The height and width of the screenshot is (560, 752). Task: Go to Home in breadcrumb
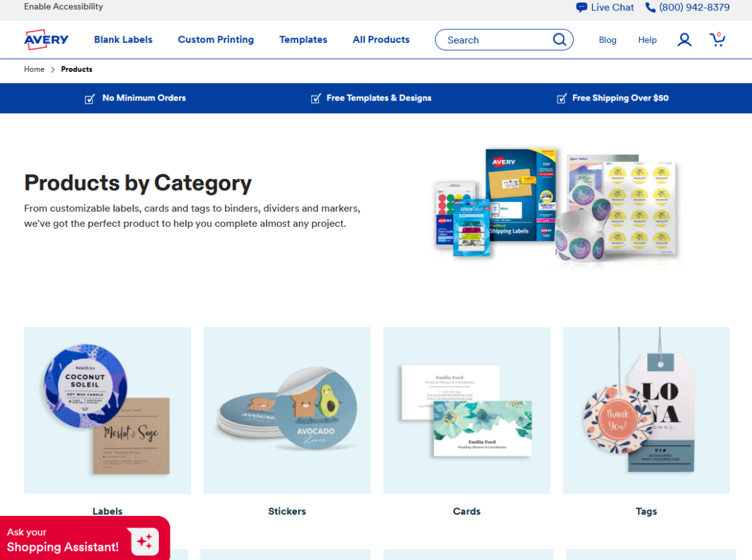[x=34, y=69]
